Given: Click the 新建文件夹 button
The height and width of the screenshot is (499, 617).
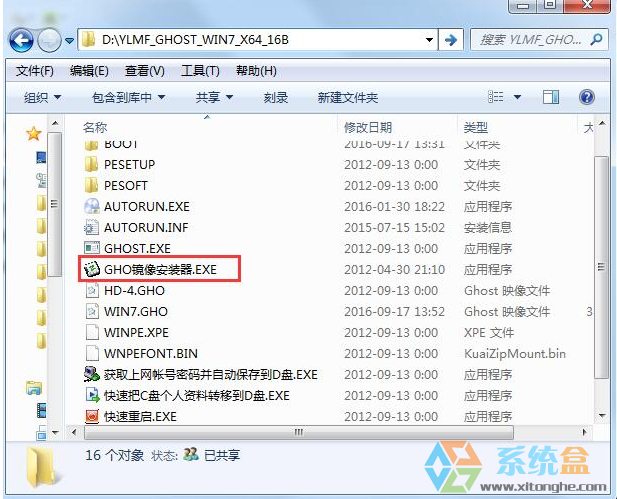Looking at the screenshot, I should coord(347,97).
